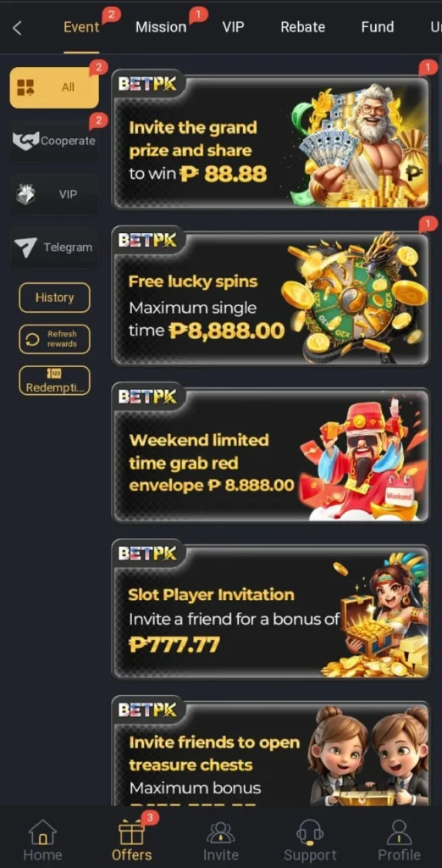The width and height of the screenshot is (442, 868).
Task: Switch to the Fund tab
Action: tap(378, 27)
